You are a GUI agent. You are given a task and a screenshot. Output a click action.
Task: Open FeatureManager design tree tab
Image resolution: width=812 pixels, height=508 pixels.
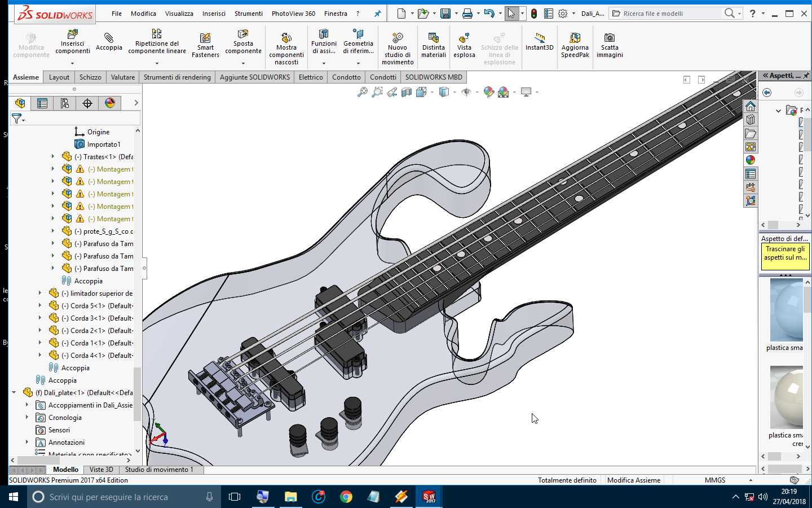pyautogui.click(x=20, y=103)
